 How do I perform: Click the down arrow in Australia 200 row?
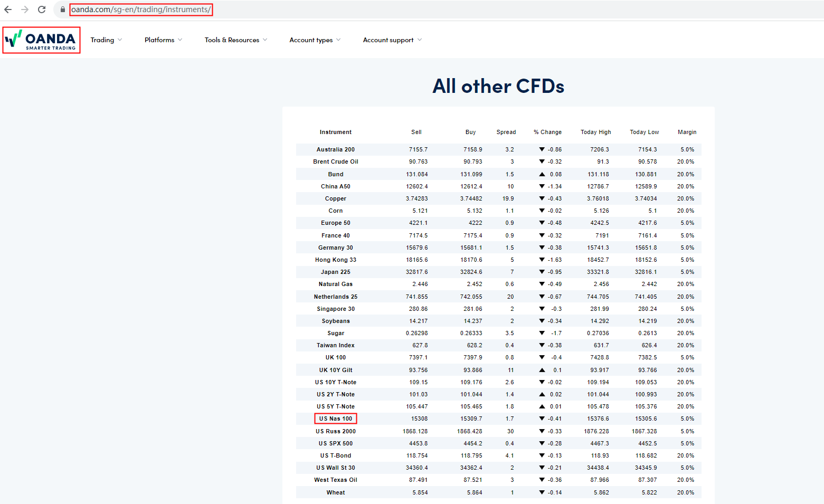(x=542, y=149)
